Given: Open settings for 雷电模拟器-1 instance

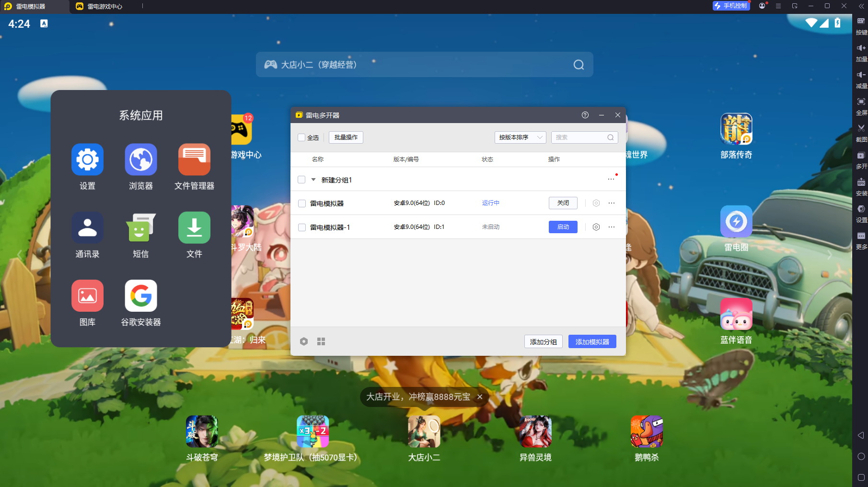Looking at the screenshot, I should pyautogui.click(x=596, y=227).
